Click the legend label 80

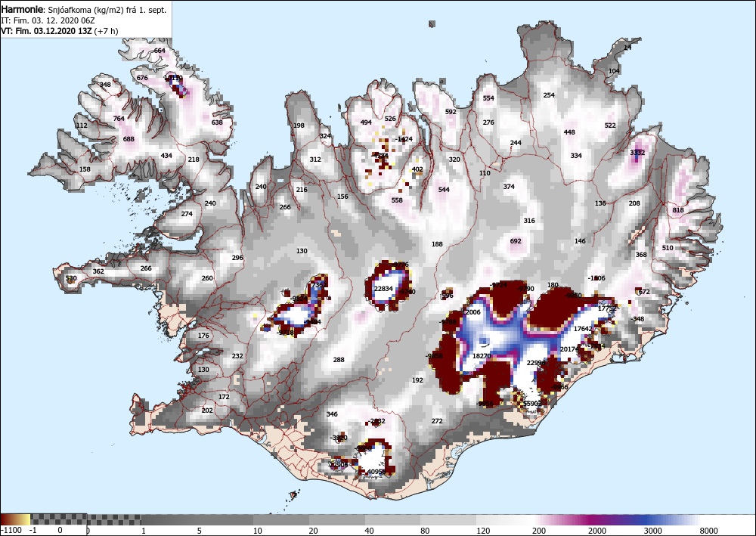(x=425, y=531)
